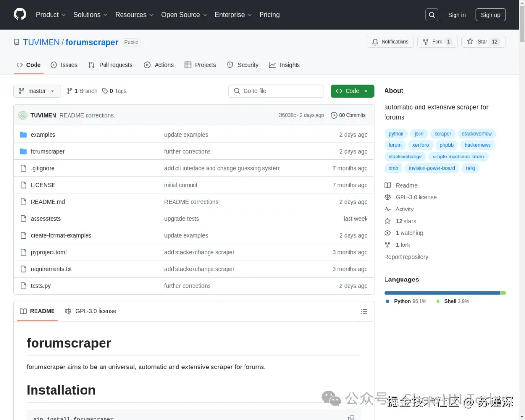Viewport: 525px width, 420px height.
Task: Click TUVIMEN's avatar in commit row
Action: click(23, 115)
